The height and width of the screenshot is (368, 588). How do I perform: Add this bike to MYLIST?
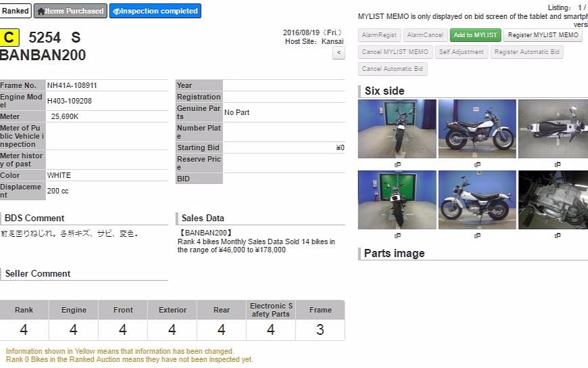(x=475, y=35)
